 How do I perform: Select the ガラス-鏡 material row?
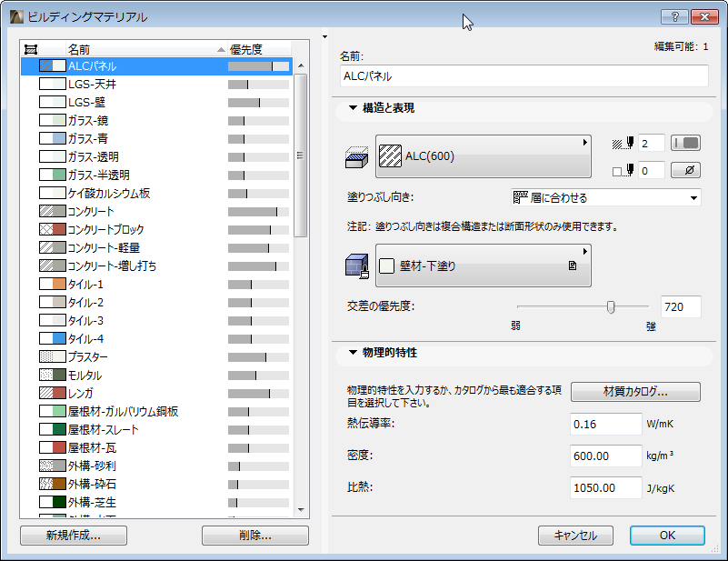point(156,120)
